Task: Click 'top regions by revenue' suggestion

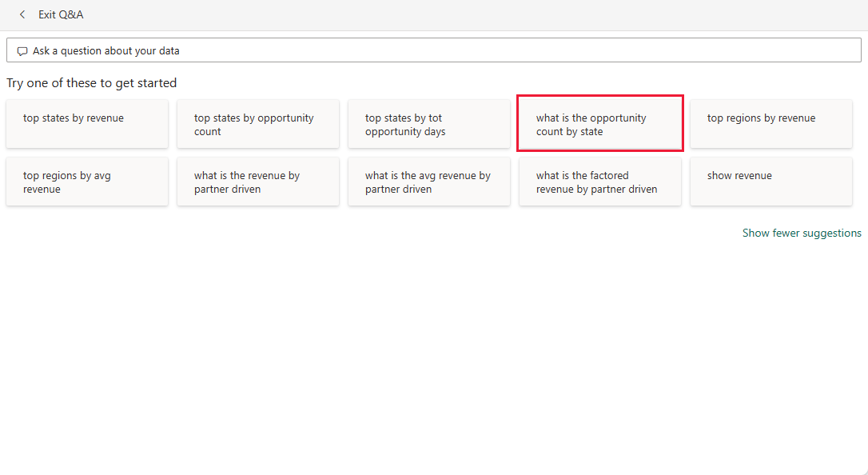Action: [770, 123]
